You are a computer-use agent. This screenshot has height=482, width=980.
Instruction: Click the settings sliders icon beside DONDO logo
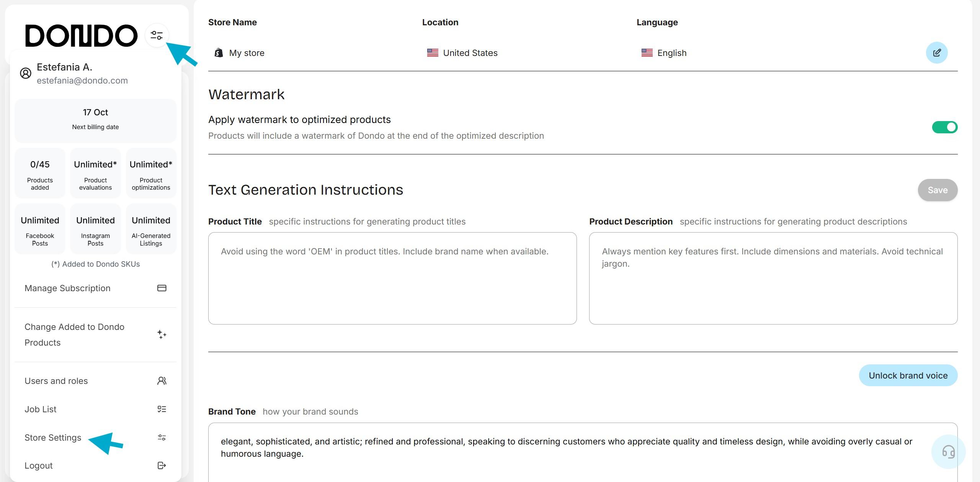click(157, 36)
